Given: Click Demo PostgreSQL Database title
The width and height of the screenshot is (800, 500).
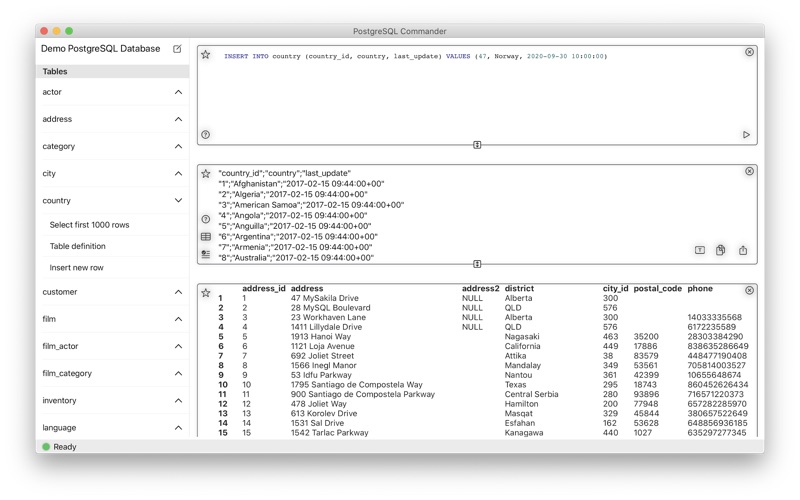Looking at the screenshot, I should click(x=101, y=48).
